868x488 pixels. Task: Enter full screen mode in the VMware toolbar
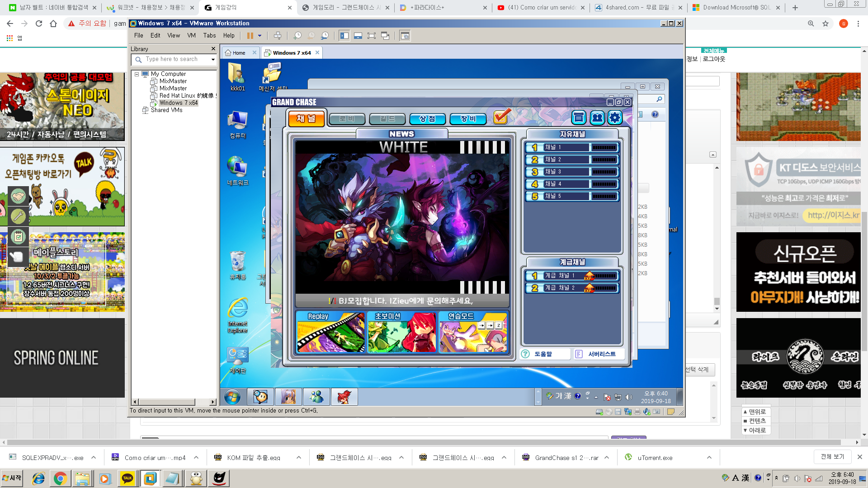pyautogui.click(x=372, y=36)
